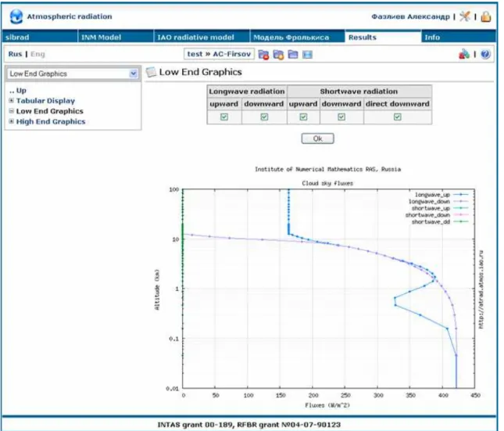
Task: Click the 'Cloud sky fluxes' chart title
Action: coord(327,184)
